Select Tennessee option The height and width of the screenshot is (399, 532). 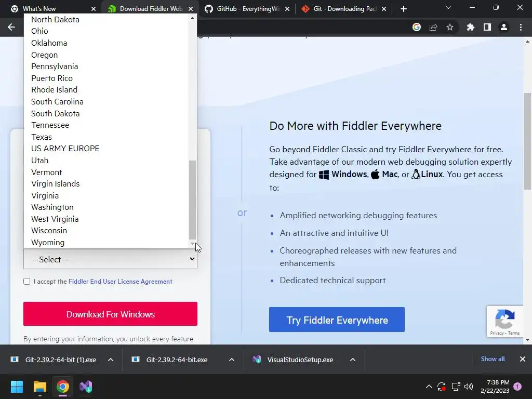[106, 125]
